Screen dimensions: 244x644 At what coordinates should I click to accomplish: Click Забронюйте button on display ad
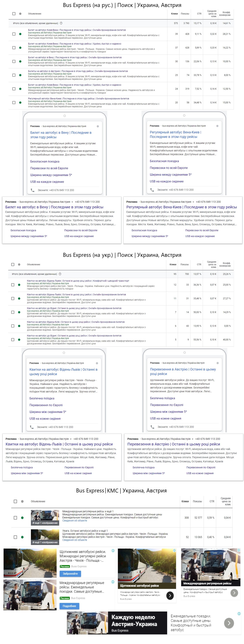[x=70, y=574]
